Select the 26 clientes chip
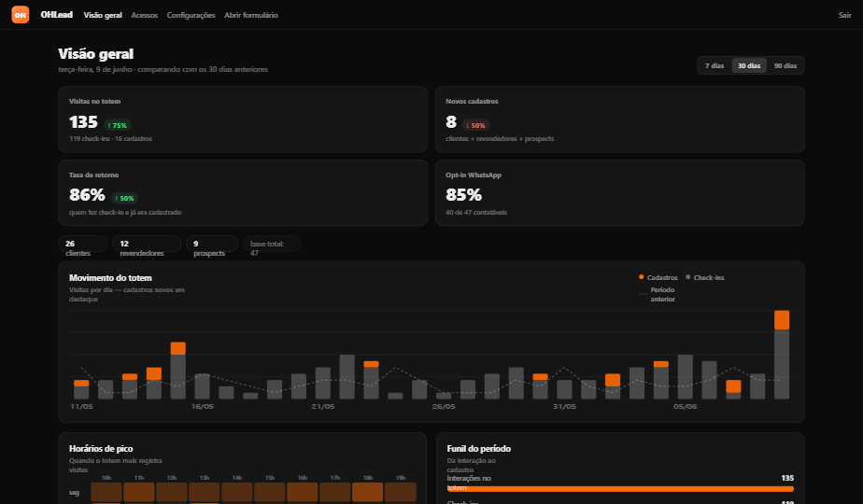The width and height of the screenshot is (863, 504). (82, 244)
